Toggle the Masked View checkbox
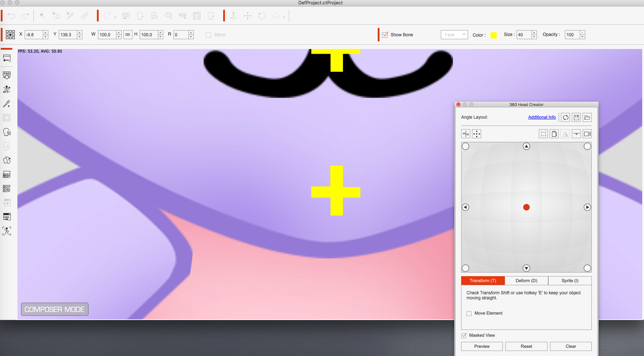 (x=464, y=335)
